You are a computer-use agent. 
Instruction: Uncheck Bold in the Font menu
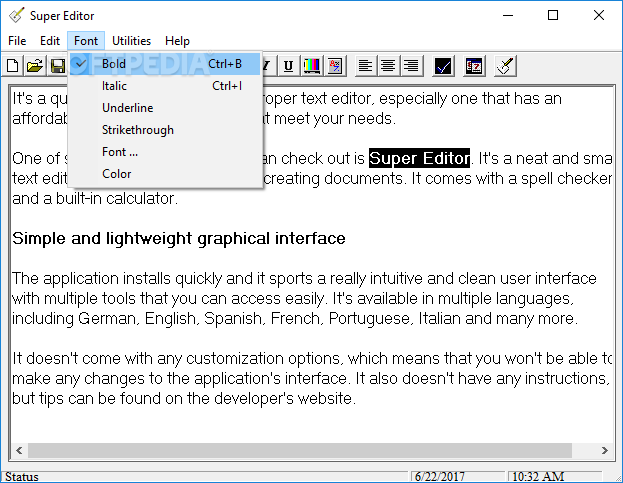(x=165, y=64)
